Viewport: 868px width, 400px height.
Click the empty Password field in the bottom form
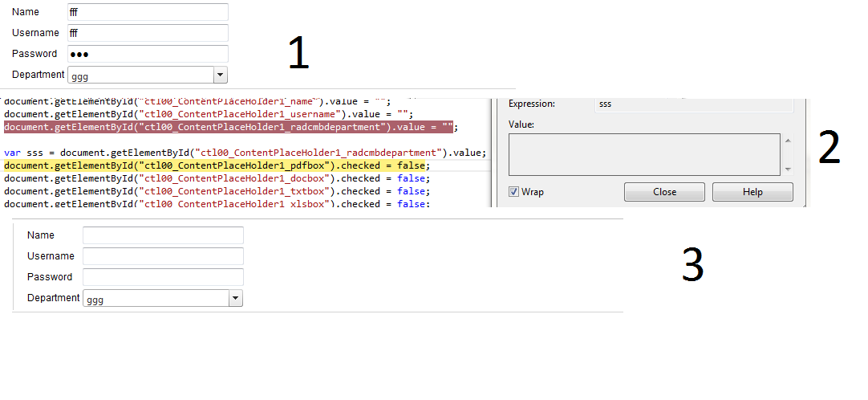(x=164, y=277)
